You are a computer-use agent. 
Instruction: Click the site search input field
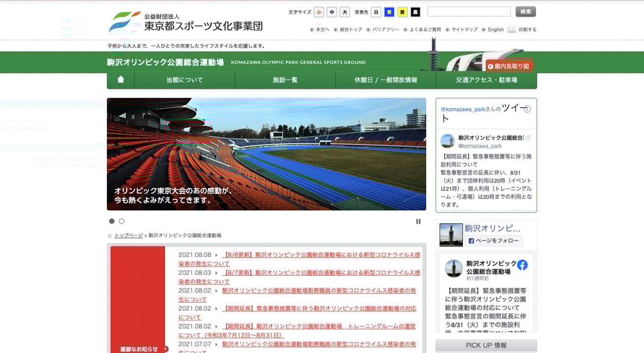[x=469, y=11]
